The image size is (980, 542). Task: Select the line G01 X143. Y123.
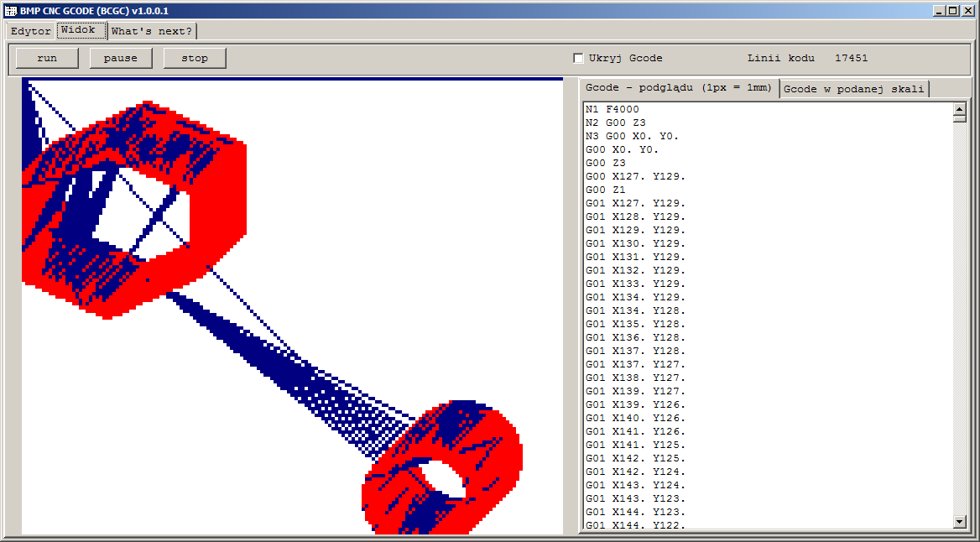point(636,499)
